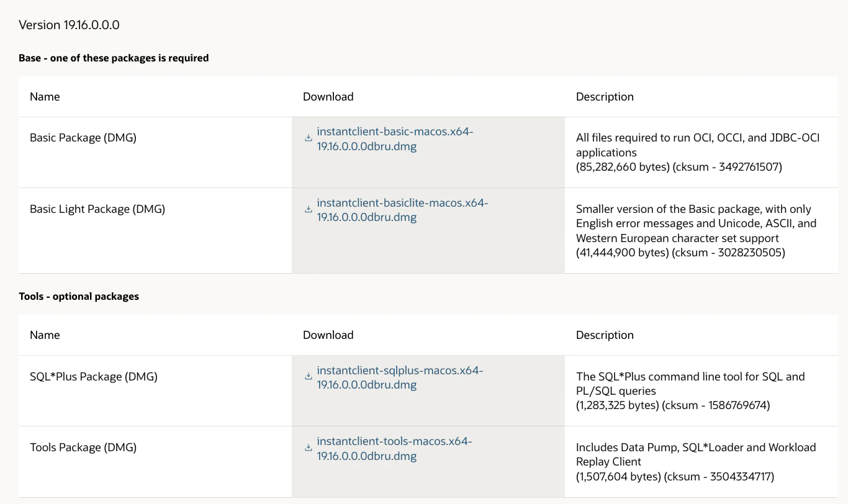Image resolution: width=848 pixels, height=504 pixels.
Task: Download instantclient-basic-macos.x64-19.16.0.0.0dbru.dmg
Action: tap(395, 139)
